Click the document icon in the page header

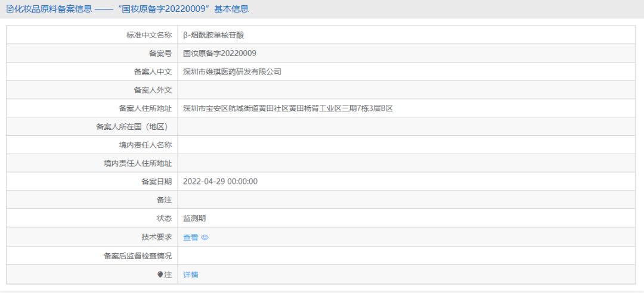pyautogui.click(x=10, y=9)
